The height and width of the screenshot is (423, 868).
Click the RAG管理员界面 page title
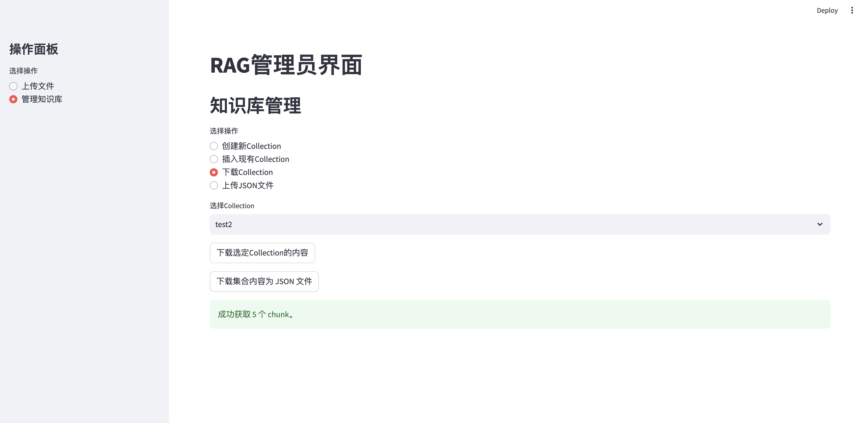pyautogui.click(x=286, y=65)
